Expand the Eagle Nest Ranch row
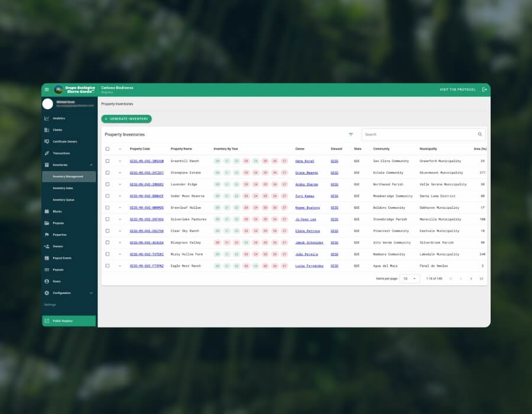532x414 pixels. 120,266
